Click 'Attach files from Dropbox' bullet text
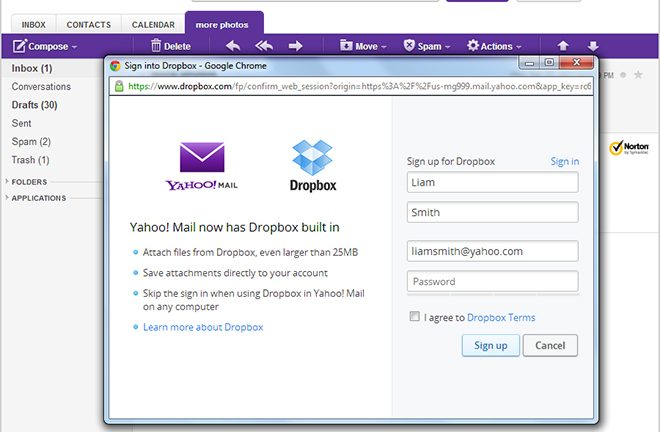Image resolution: width=660 pixels, height=432 pixels. tap(250, 252)
